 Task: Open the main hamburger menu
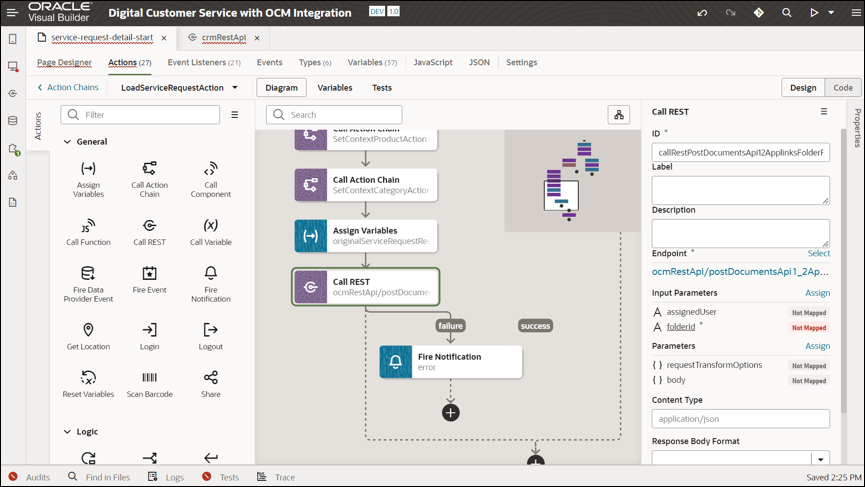pyautogui.click(x=12, y=12)
